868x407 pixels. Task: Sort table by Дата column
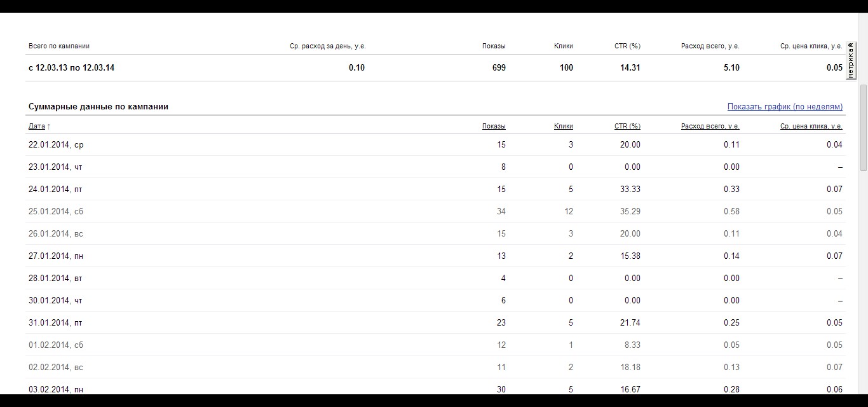coord(37,126)
